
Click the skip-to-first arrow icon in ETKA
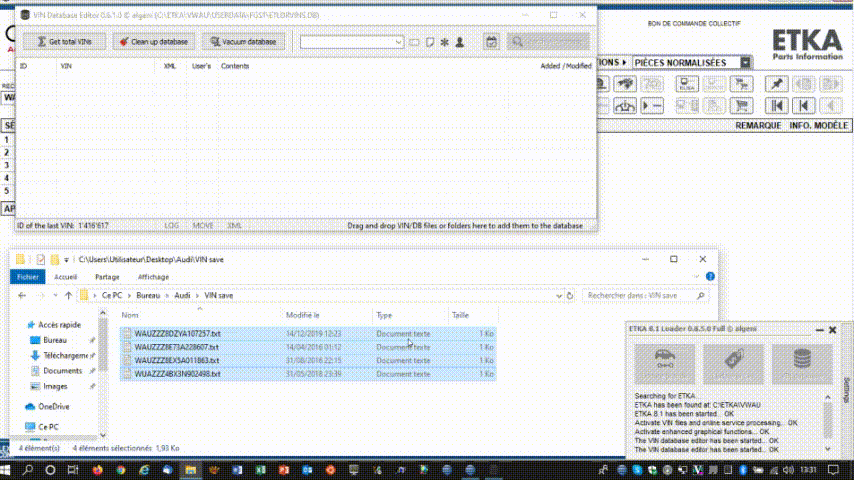[776, 105]
